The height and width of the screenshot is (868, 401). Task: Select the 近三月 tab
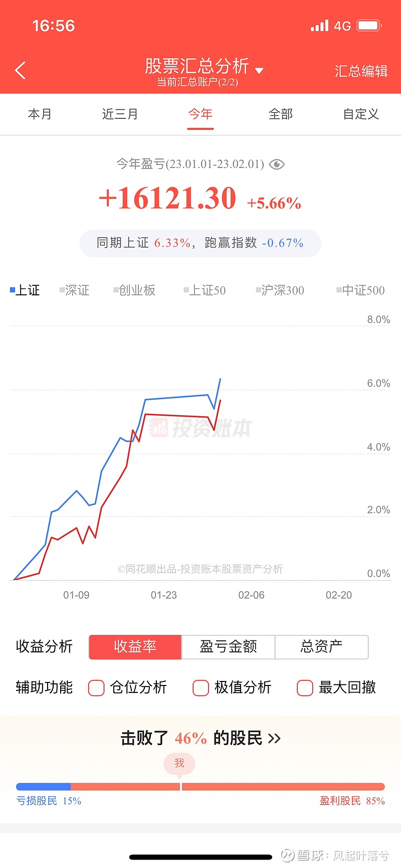tap(120, 114)
